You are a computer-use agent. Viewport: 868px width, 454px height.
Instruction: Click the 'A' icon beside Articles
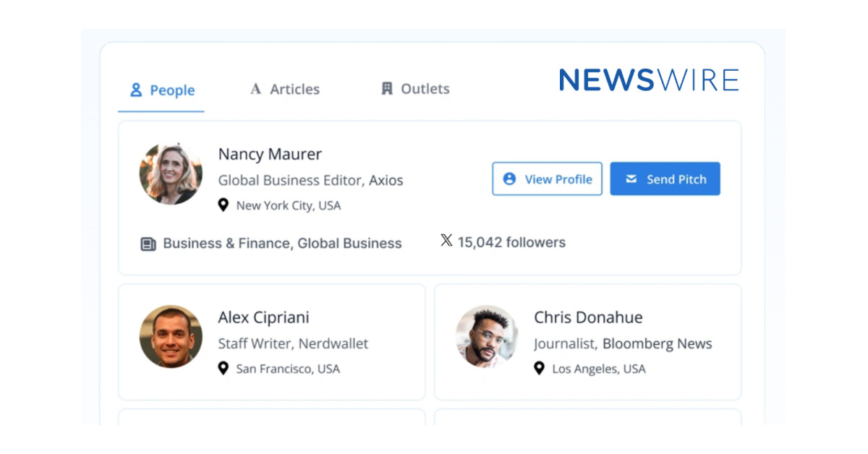point(255,89)
